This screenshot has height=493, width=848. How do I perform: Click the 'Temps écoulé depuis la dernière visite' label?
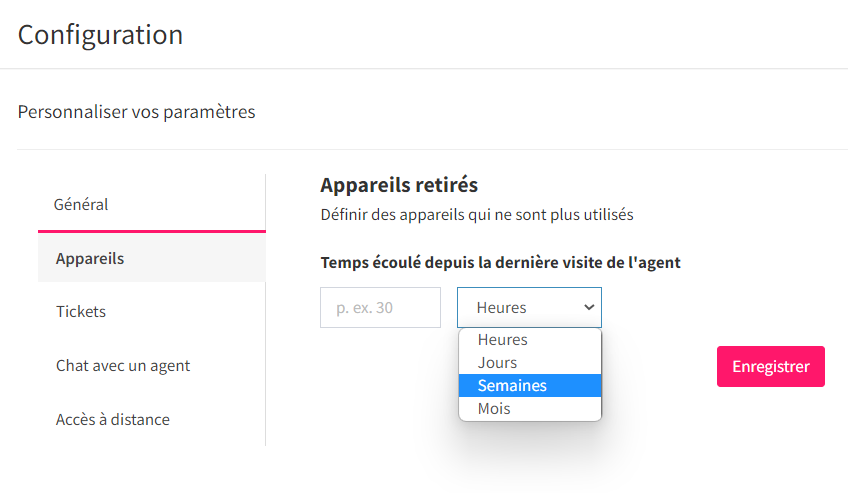pos(500,263)
